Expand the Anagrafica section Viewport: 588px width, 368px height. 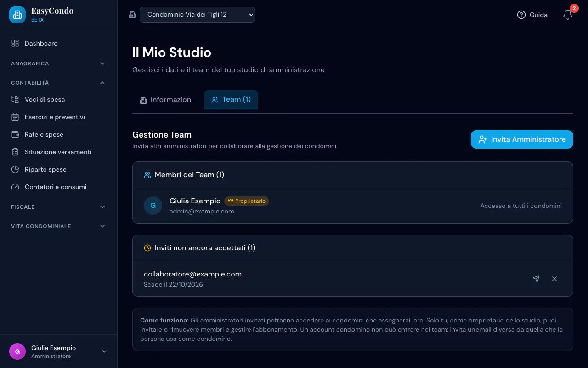pos(59,63)
